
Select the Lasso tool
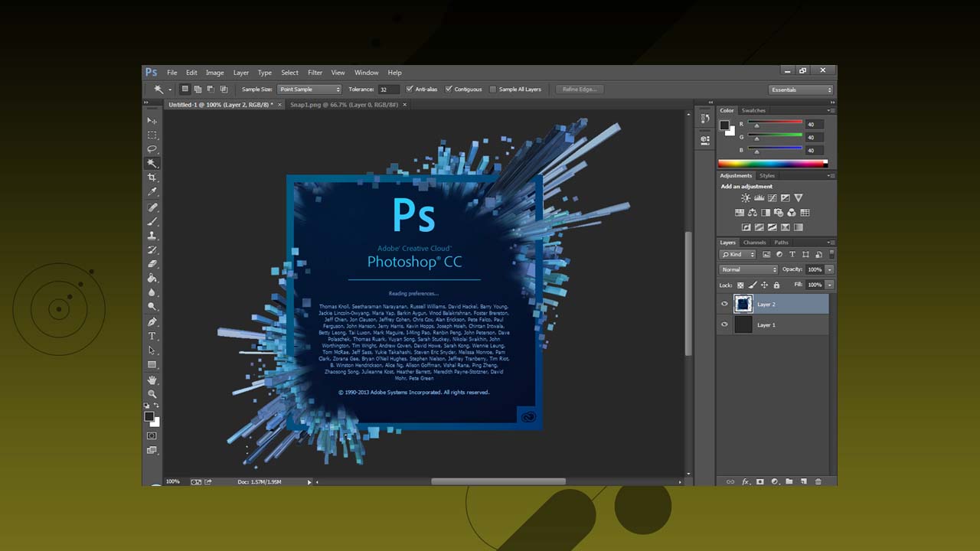pos(152,148)
